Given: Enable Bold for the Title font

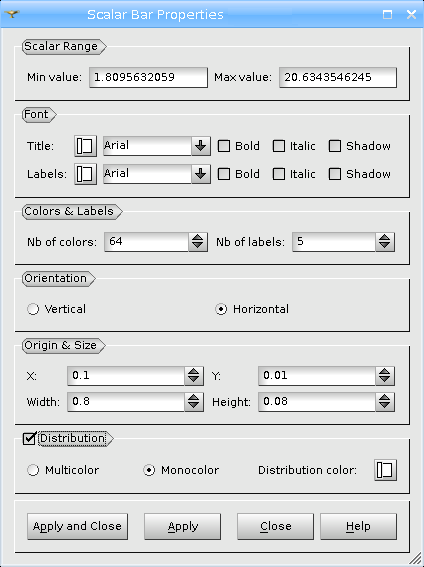Looking at the screenshot, I should [x=224, y=146].
